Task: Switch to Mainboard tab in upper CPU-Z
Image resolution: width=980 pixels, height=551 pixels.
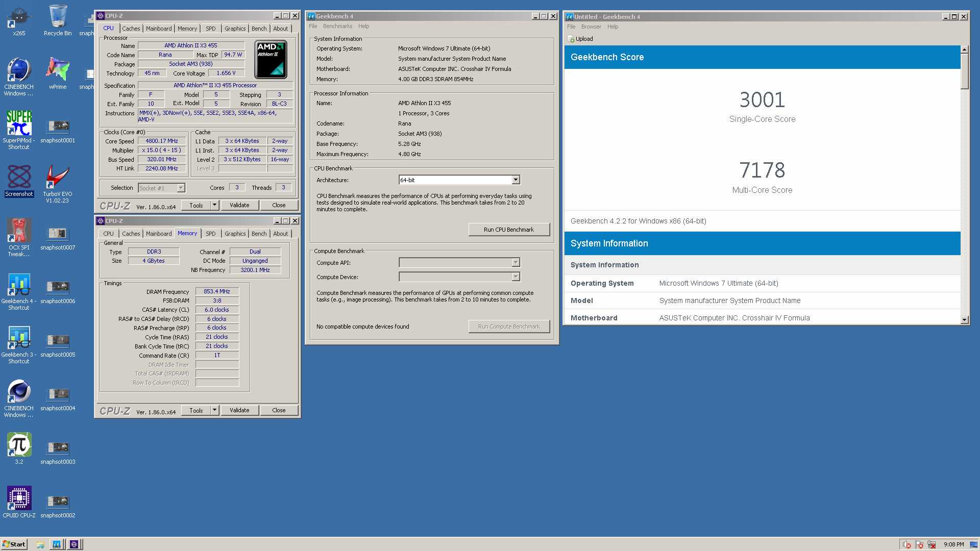Action: click(159, 29)
